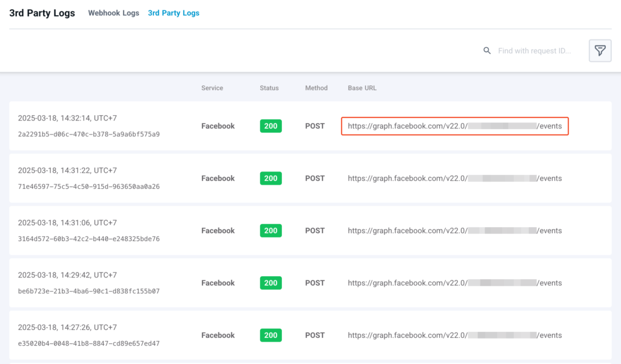Click POST method in the 14:31:22 row
The height and width of the screenshot is (364, 621).
coord(315,178)
